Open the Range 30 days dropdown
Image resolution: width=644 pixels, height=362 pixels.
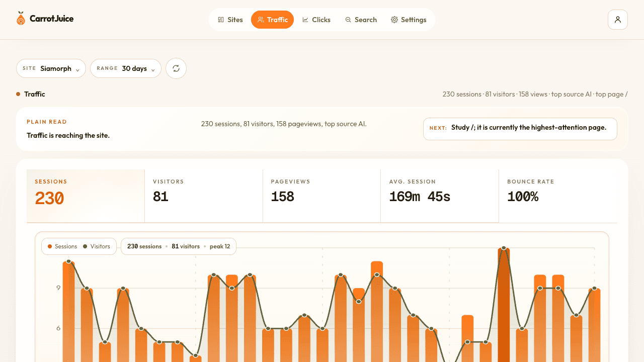[x=126, y=68]
